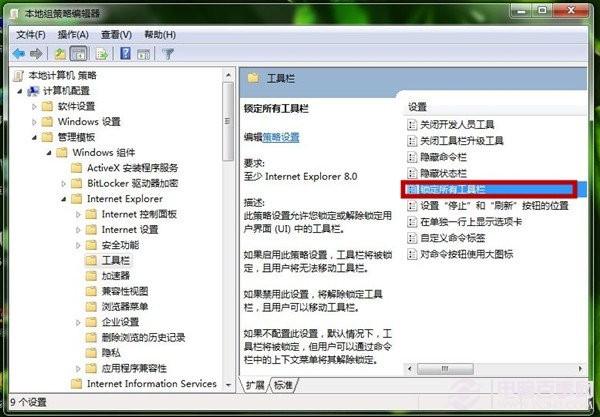The image size is (600, 417).
Task: Click the tree pane scroll down arrow
Action: pos(228,384)
